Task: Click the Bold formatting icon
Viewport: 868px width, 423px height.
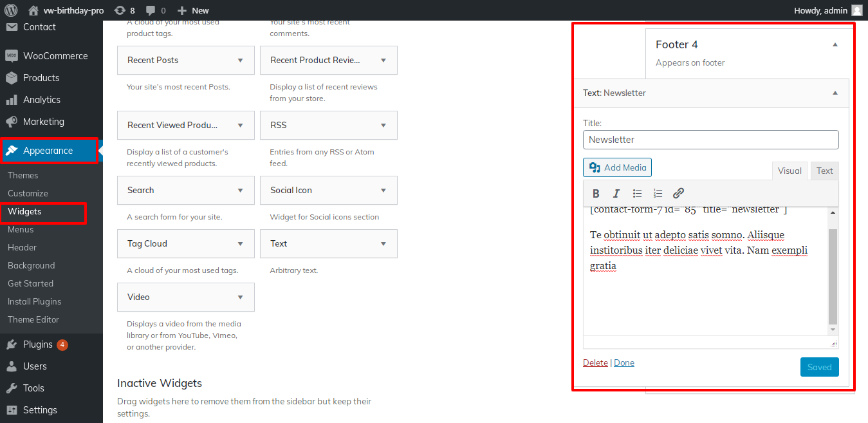Action: 596,193
